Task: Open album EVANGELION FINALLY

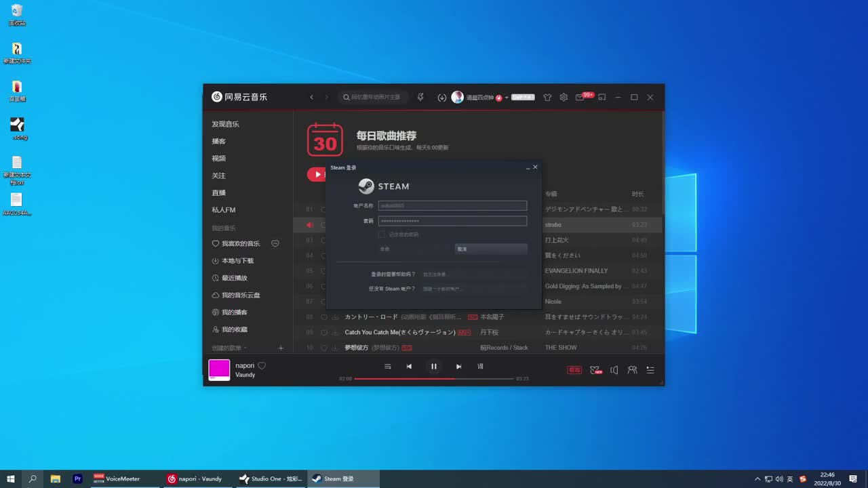Action: pos(576,270)
